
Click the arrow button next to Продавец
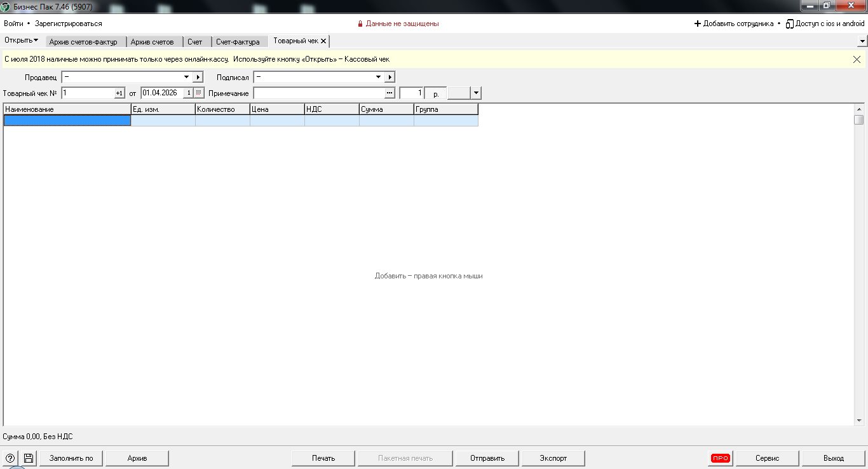pos(198,77)
